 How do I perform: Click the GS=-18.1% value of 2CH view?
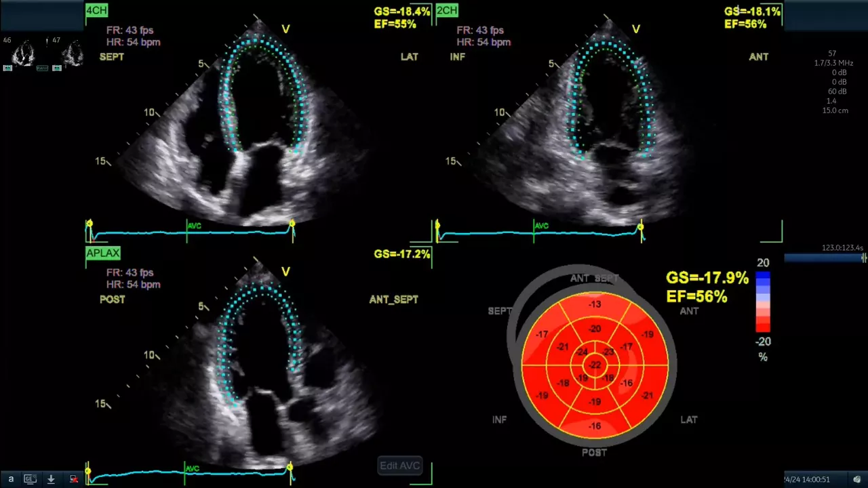[x=752, y=12]
